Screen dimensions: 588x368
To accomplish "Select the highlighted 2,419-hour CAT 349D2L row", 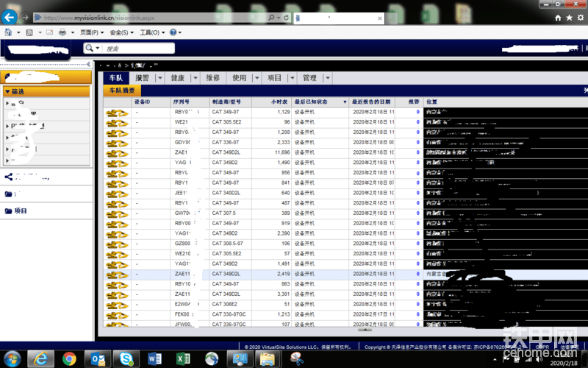I will [x=345, y=274].
